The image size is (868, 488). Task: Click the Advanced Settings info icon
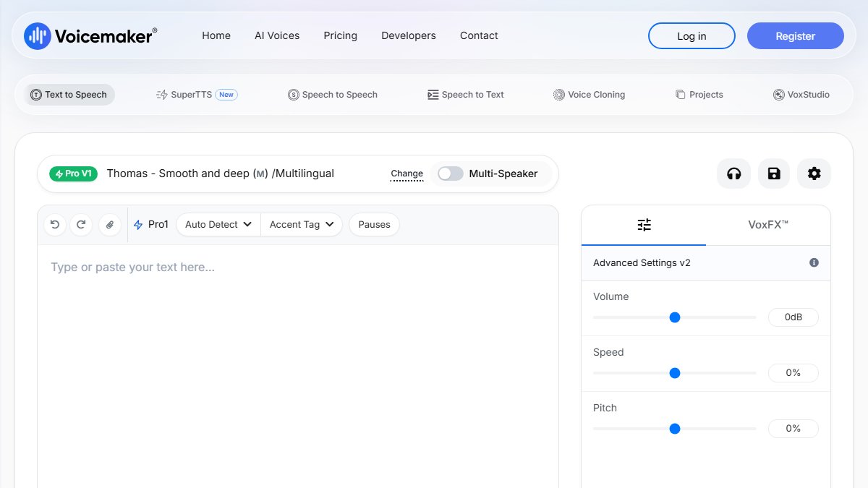pyautogui.click(x=814, y=262)
